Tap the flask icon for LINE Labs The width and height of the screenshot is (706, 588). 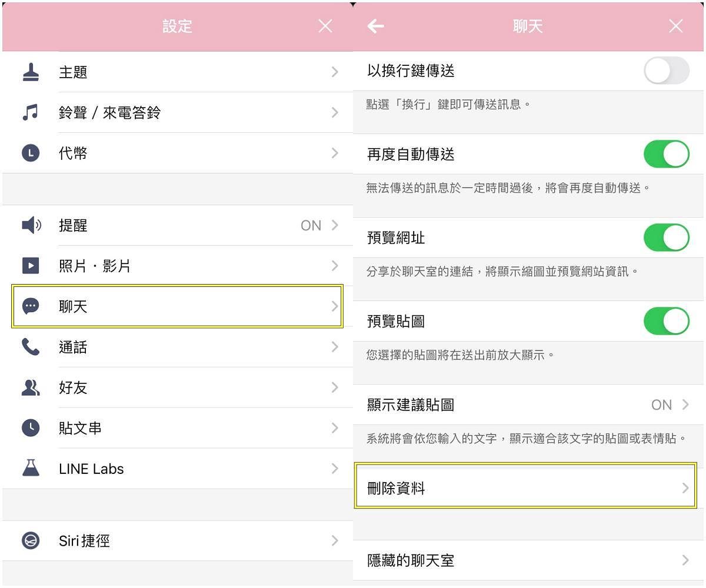coord(31,469)
